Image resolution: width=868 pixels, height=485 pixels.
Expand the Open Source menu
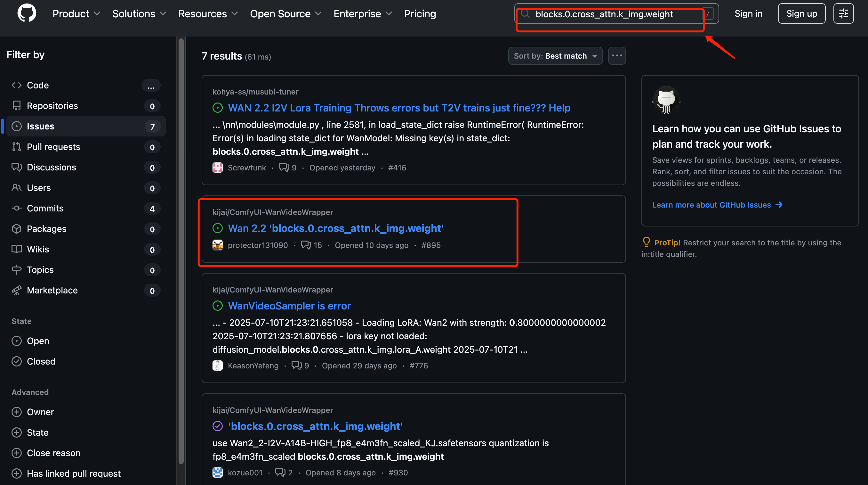pos(285,14)
